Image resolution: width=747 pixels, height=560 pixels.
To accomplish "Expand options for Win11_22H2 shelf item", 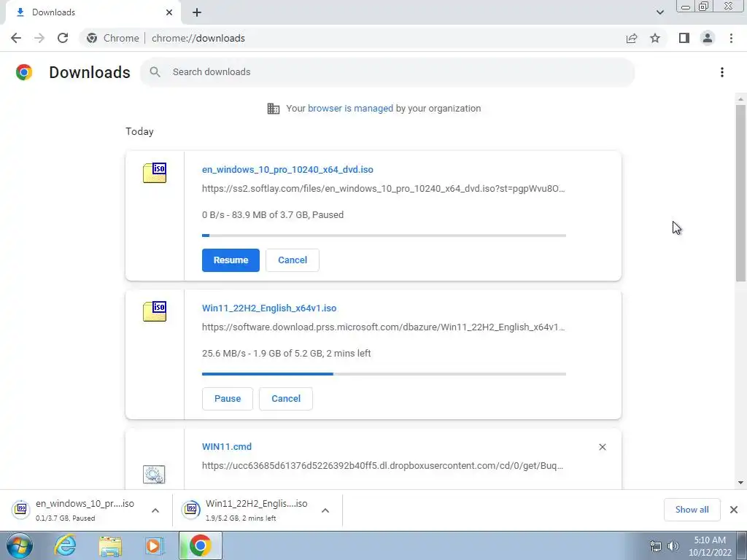I will (x=325, y=510).
